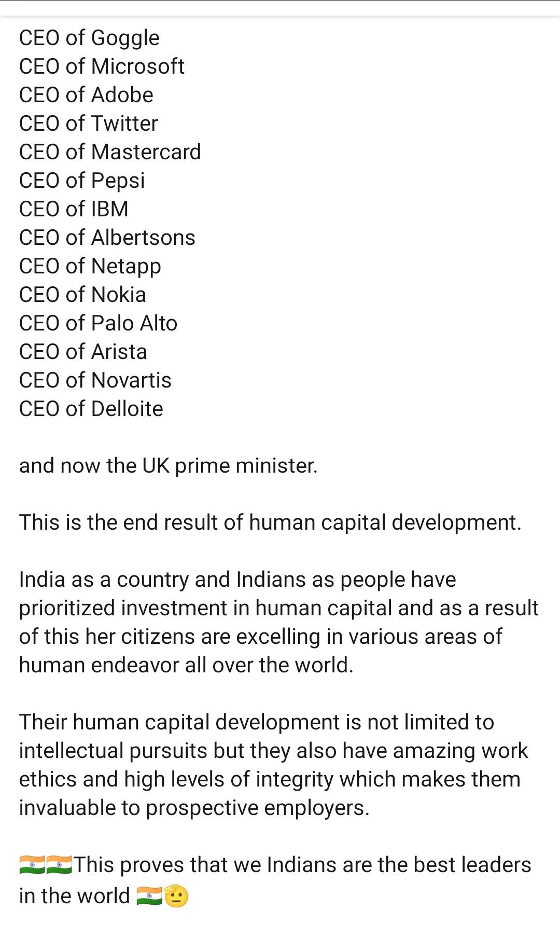Click the Indian flag after "in the world"
560x938 pixels.
point(149,896)
